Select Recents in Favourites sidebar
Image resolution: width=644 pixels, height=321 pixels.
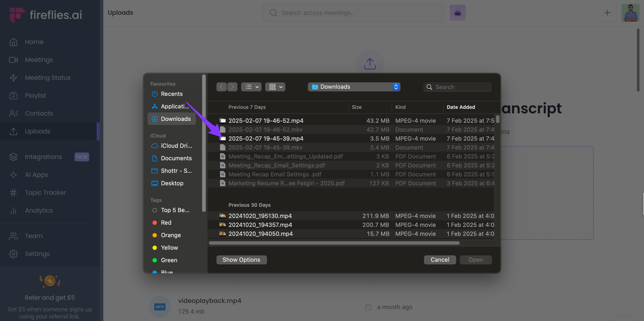[172, 94]
